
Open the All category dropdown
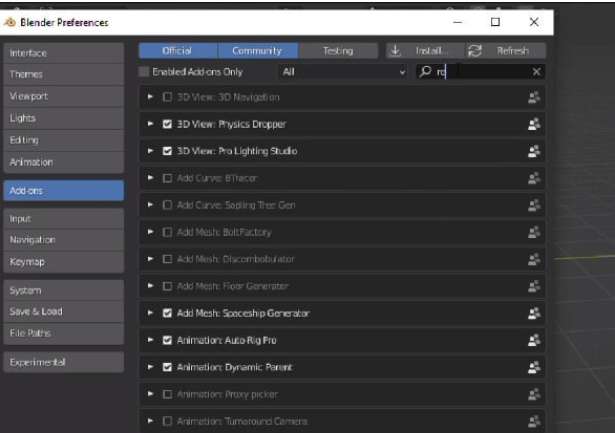pos(343,72)
